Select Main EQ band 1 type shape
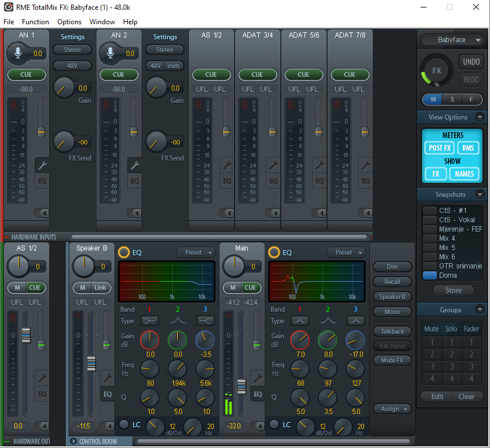Viewport: 490px width, 448px height. pos(300,321)
